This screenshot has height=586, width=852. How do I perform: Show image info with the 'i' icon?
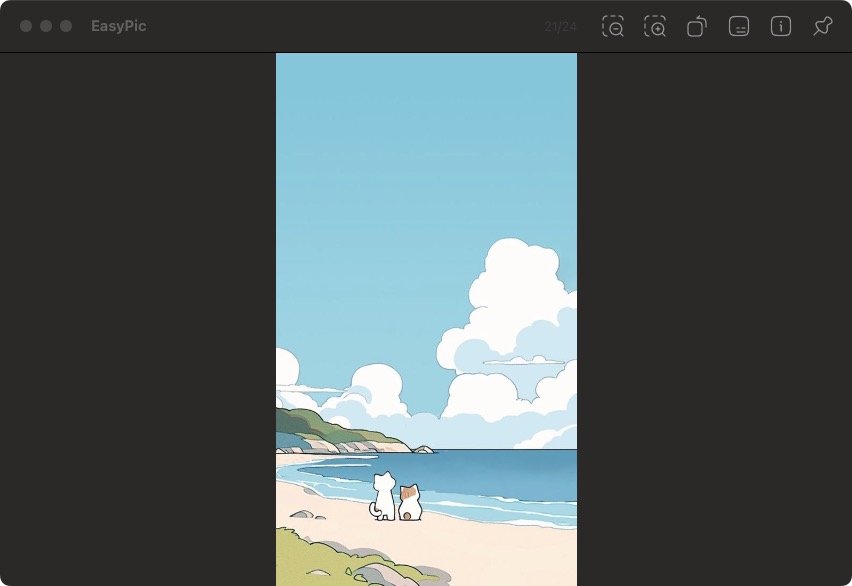pyautogui.click(x=781, y=26)
